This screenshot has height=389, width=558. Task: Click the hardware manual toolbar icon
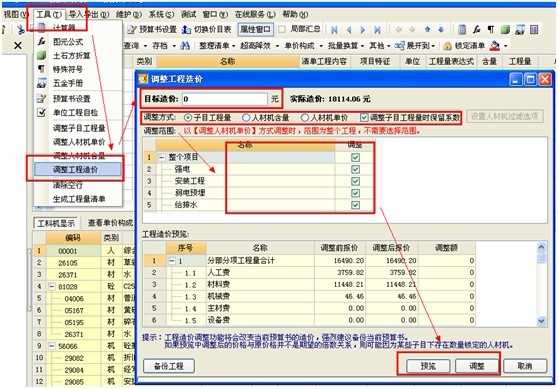tap(520, 30)
